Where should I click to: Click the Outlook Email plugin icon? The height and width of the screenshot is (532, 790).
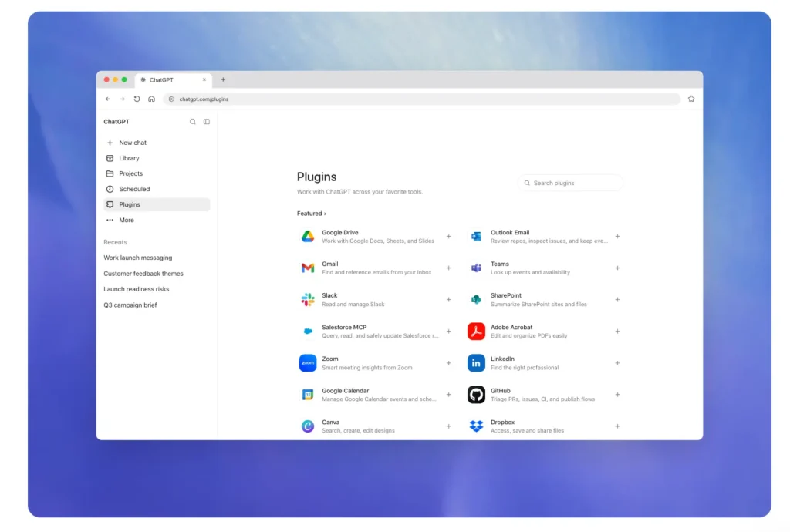coord(476,236)
